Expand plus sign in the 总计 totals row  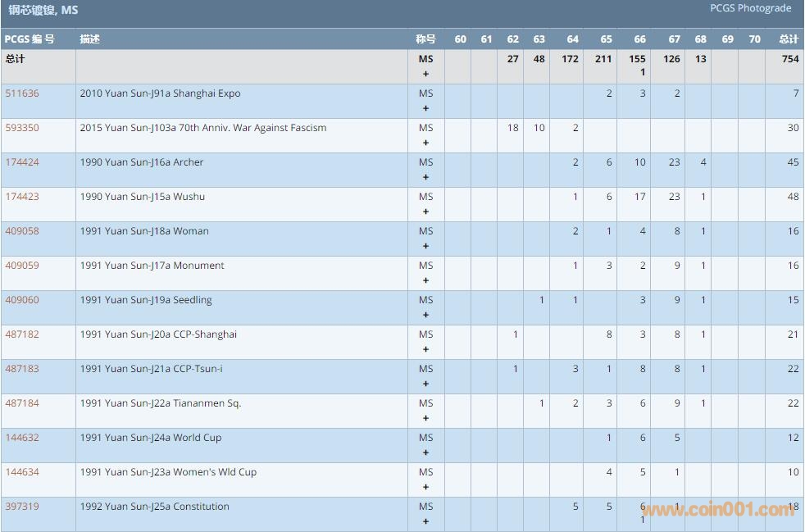click(x=425, y=74)
